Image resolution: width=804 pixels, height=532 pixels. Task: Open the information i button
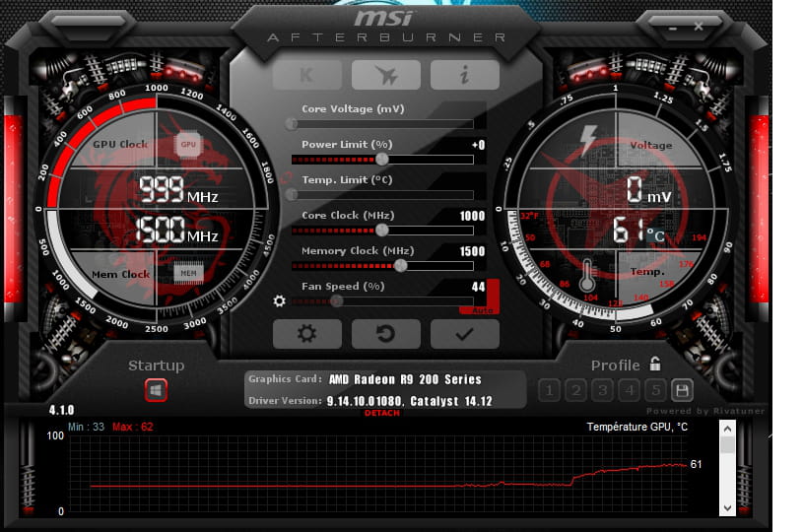click(x=464, y=75)
